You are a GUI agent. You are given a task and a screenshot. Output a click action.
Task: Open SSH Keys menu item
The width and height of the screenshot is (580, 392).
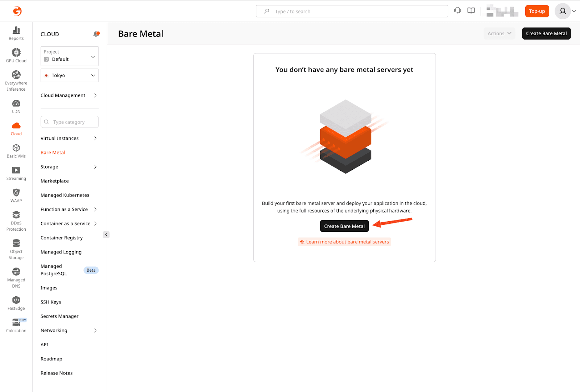tap(51, 302)
